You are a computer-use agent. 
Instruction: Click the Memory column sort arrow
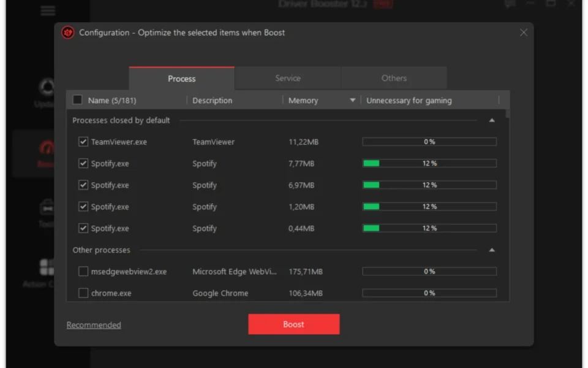coord(352,100)
